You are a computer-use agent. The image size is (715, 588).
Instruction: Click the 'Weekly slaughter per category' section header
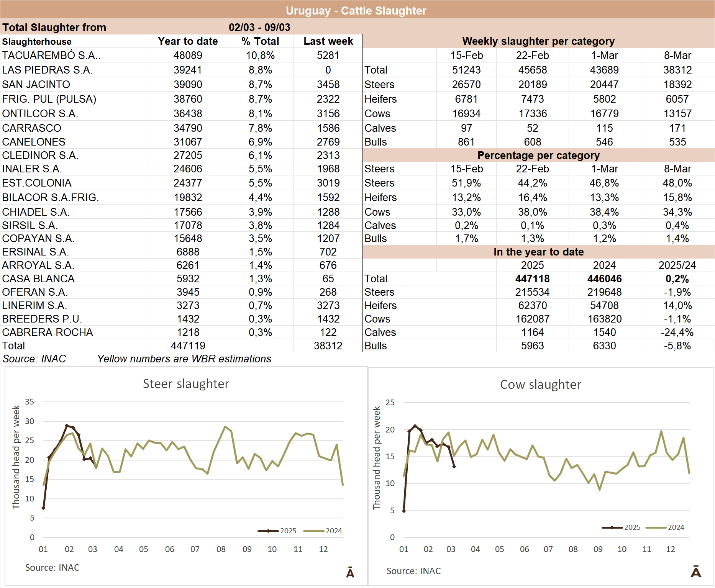[538, 41]
